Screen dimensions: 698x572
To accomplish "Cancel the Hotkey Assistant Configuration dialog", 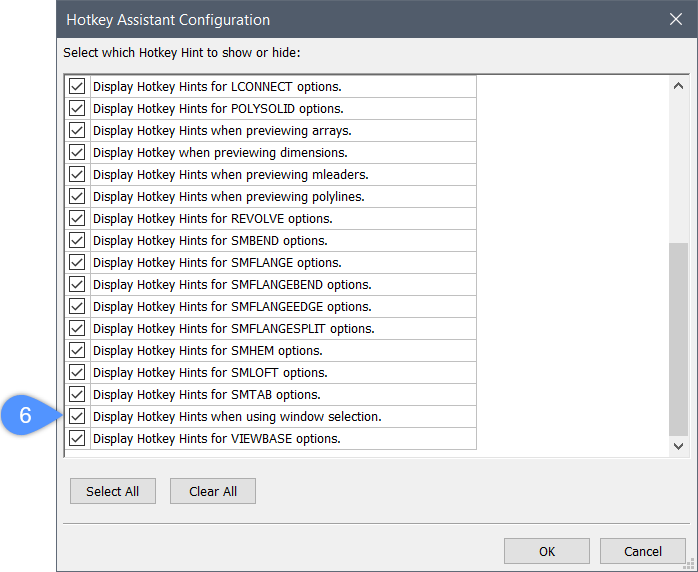I will [642, 551].
